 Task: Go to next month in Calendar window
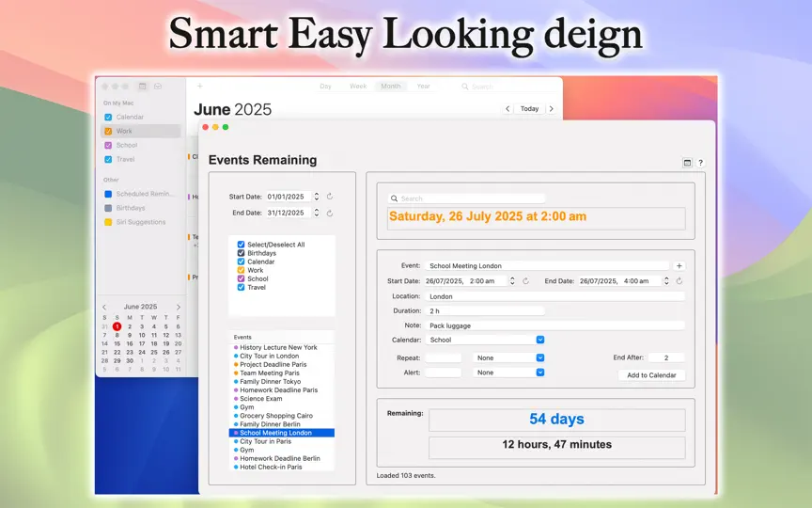tap(552, 109)
